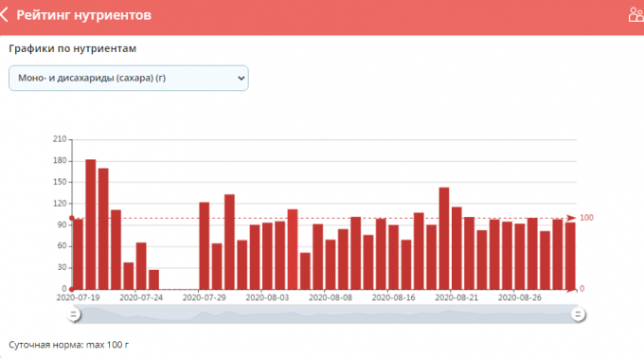Open the nutrient selection dropdown
The height and width of the screenshot is (358, 644).
129,78
